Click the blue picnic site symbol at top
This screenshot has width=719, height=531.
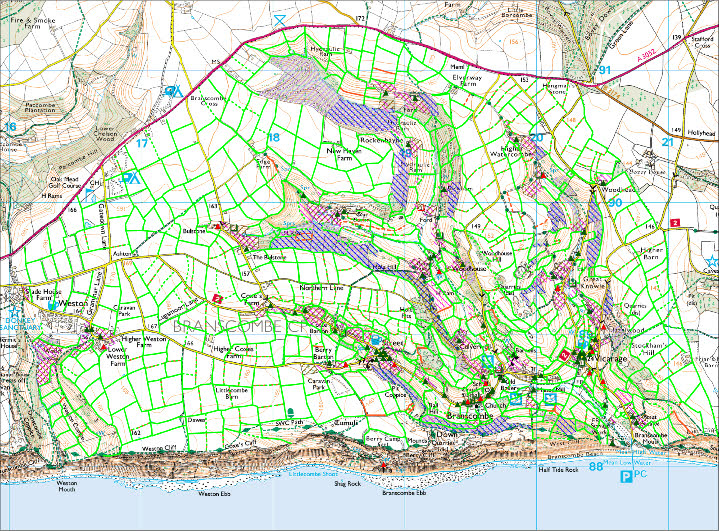(279, 17)
